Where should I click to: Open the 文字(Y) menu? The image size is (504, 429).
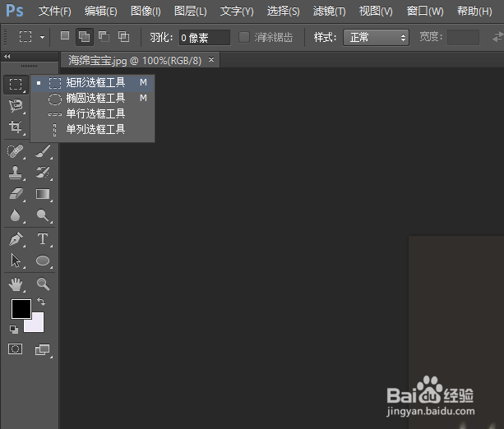pos(237,12)
